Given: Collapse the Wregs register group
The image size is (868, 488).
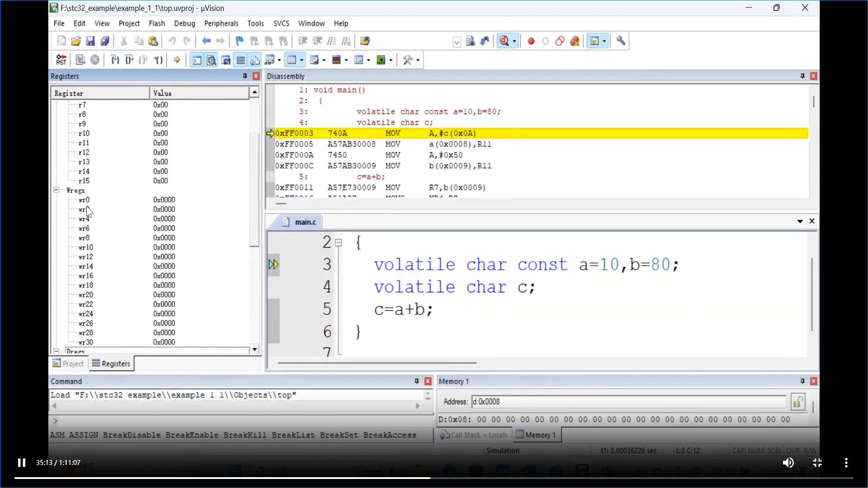Looking at the screenshot, I should (57, 190).
